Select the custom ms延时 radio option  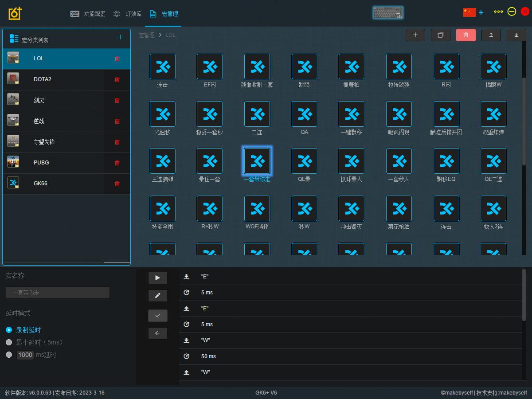[9, 355]
